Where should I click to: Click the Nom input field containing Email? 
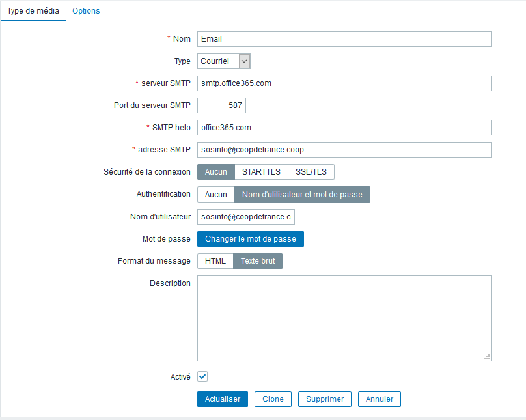click(344, 39)
